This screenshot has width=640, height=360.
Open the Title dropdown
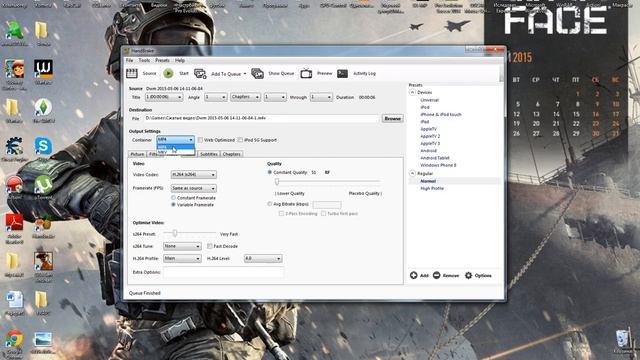(x=164, y=97)
